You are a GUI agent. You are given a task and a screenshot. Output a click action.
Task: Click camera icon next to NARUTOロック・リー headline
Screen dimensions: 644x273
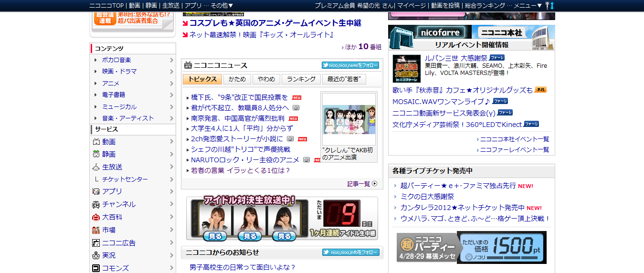306,160
